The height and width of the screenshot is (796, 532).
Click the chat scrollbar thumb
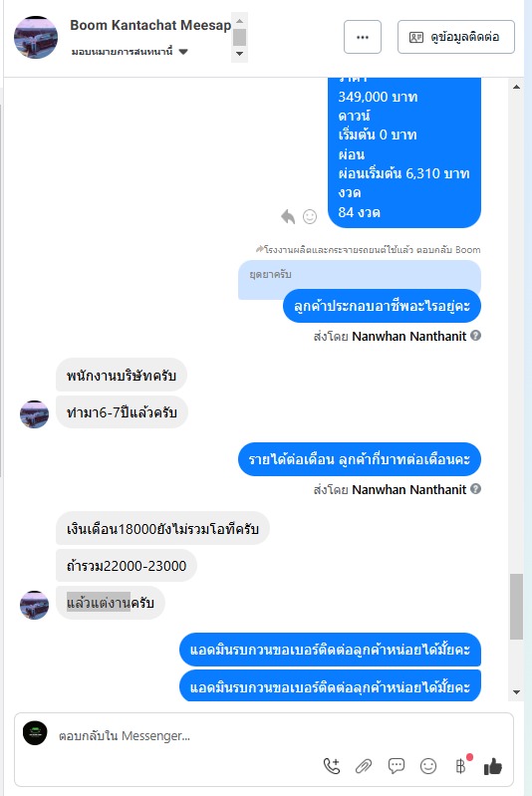click(x=516, y=606)
